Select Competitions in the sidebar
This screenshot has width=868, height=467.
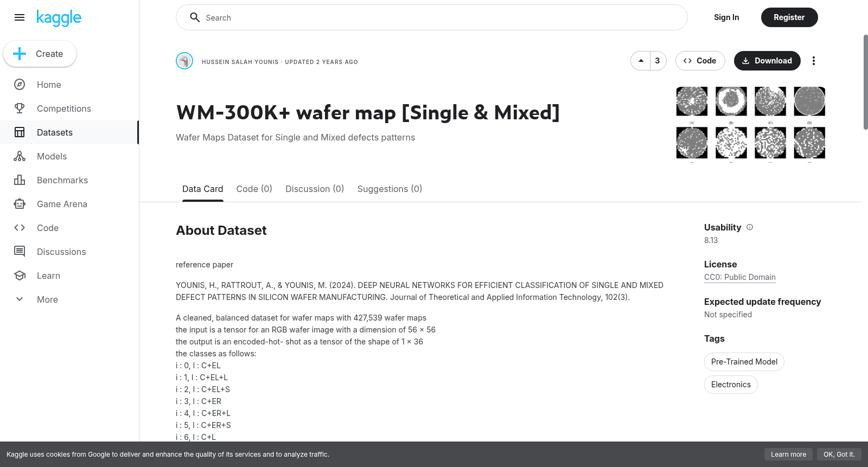point(69,108)
